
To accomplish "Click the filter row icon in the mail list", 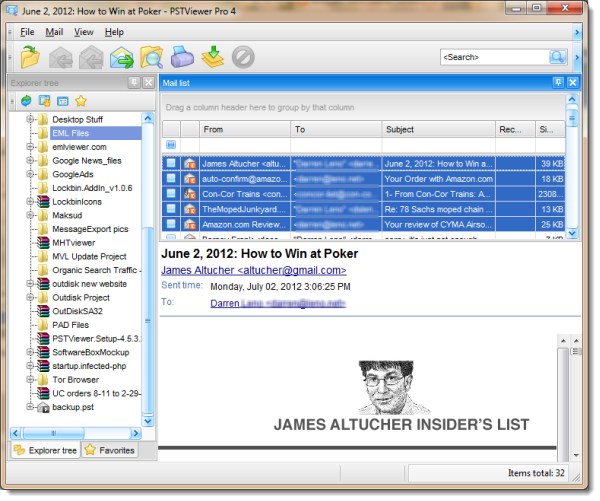I will [x=171, y=145].
